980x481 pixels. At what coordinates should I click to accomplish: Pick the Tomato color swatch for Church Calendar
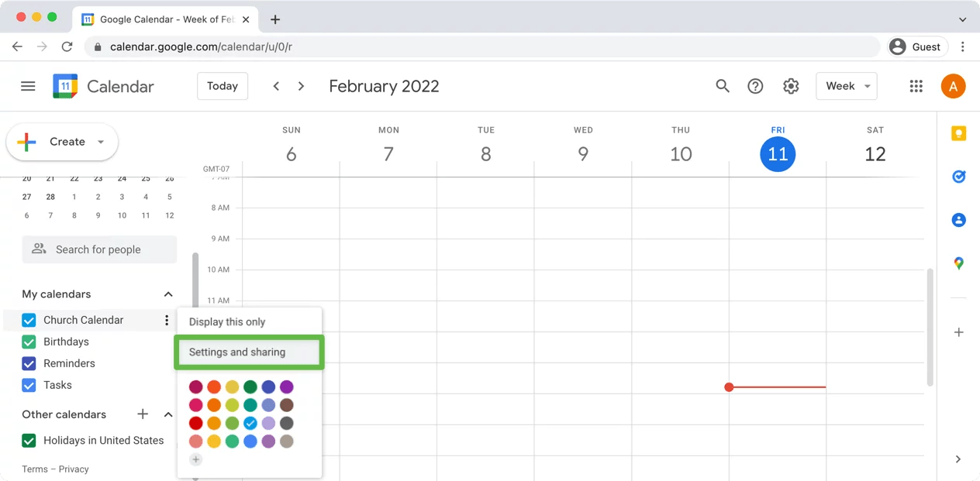[195, 423]
